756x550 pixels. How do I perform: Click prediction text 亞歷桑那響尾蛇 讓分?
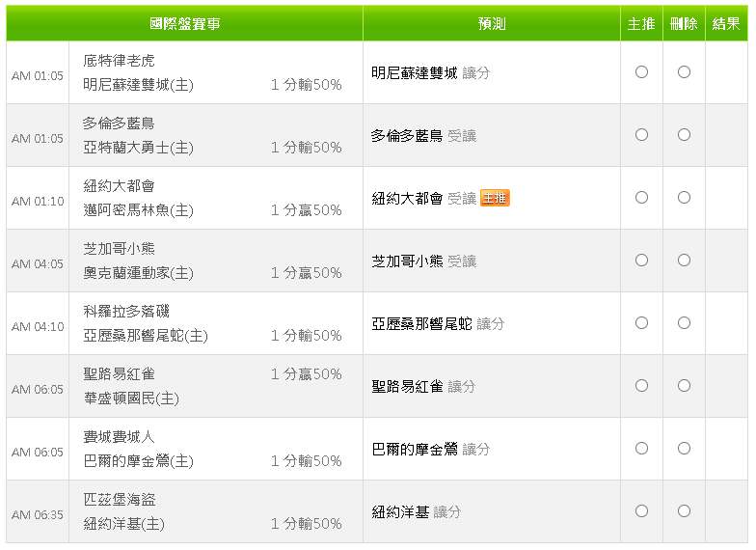pyautogui.click(x=438, y=324)
